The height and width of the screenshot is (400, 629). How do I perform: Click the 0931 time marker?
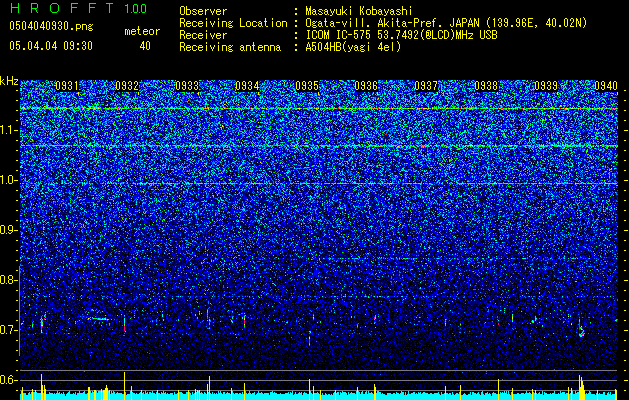click(67, 86)
